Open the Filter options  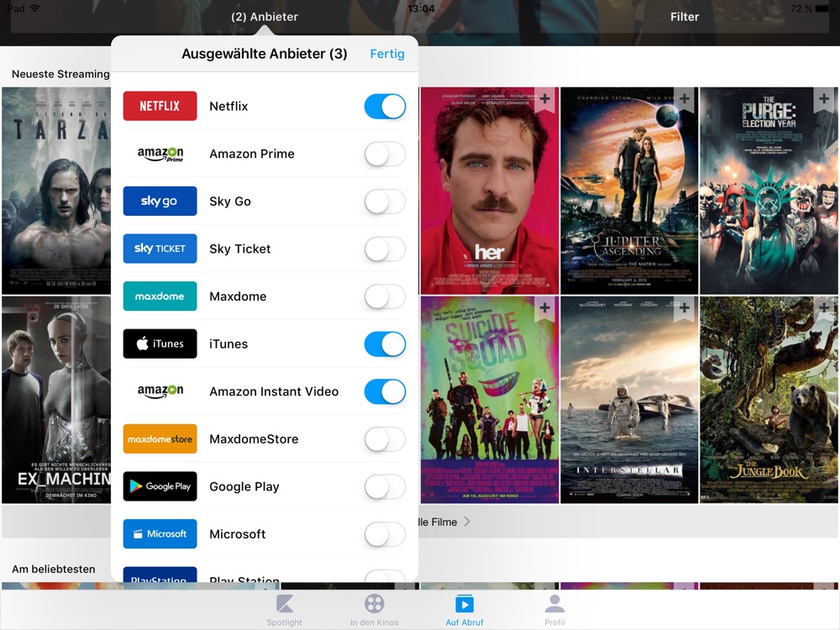684,17
